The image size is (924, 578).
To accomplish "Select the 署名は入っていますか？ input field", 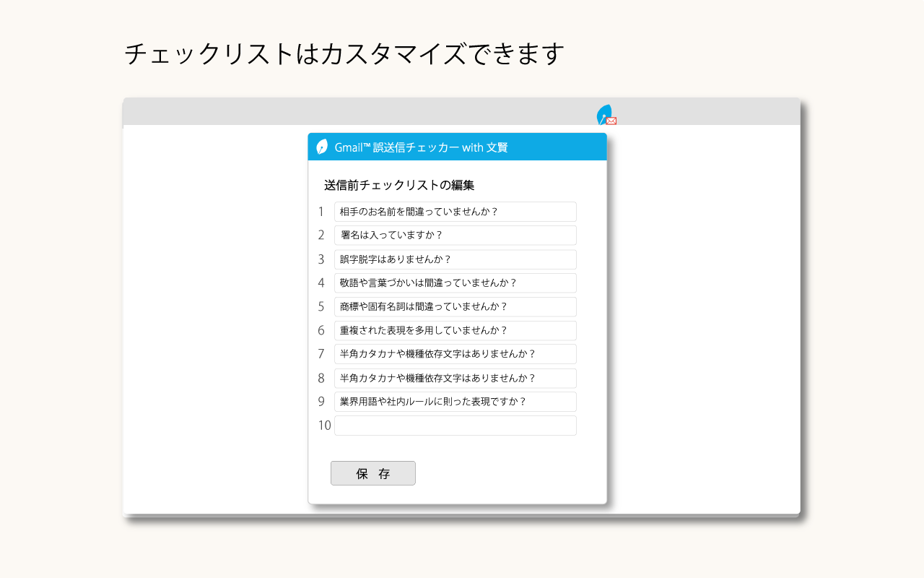I will point(455,235).
